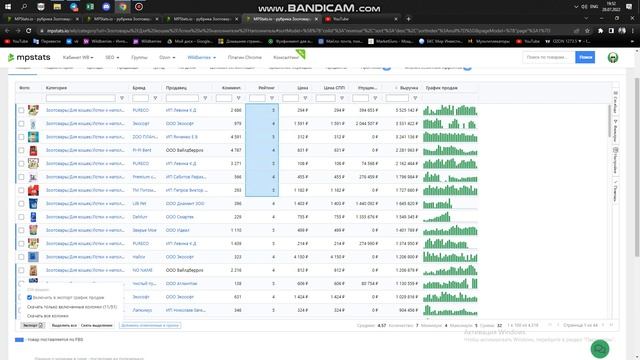
Task: Click the Discord taskbar icon
Action: 107,7
